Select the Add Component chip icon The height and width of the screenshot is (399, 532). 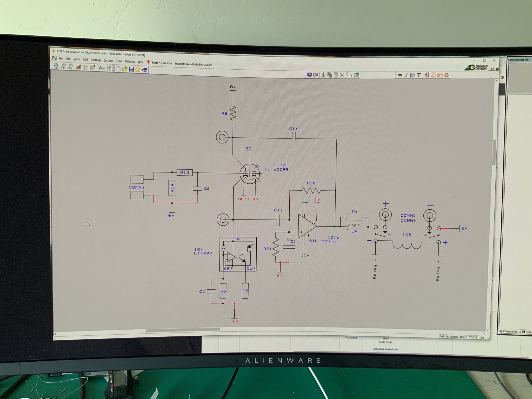pyautogui.click(x=400, y=75)
